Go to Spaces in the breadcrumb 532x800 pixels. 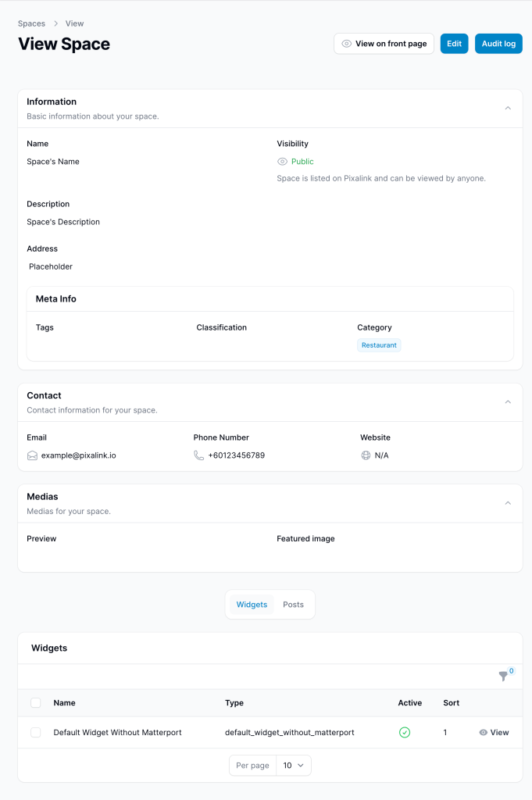tap(31, 23)
